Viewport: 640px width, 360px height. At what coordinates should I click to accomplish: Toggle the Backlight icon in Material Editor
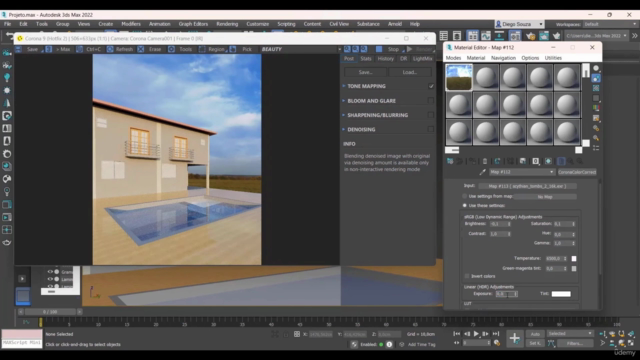point(596,78)
